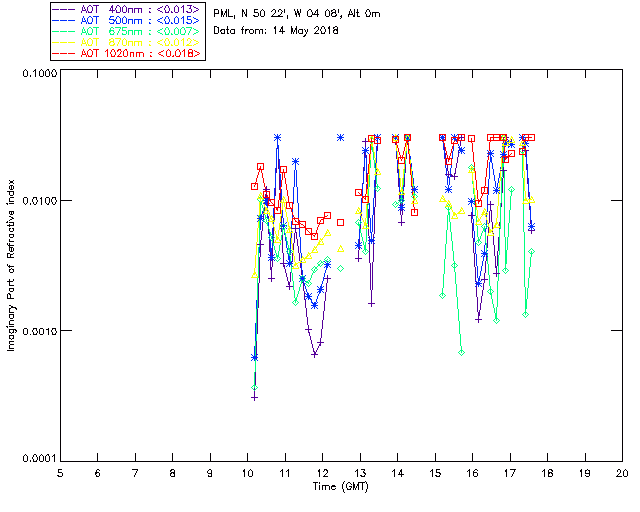Click the isolated red square marker near 12.5

pos(340,223)
